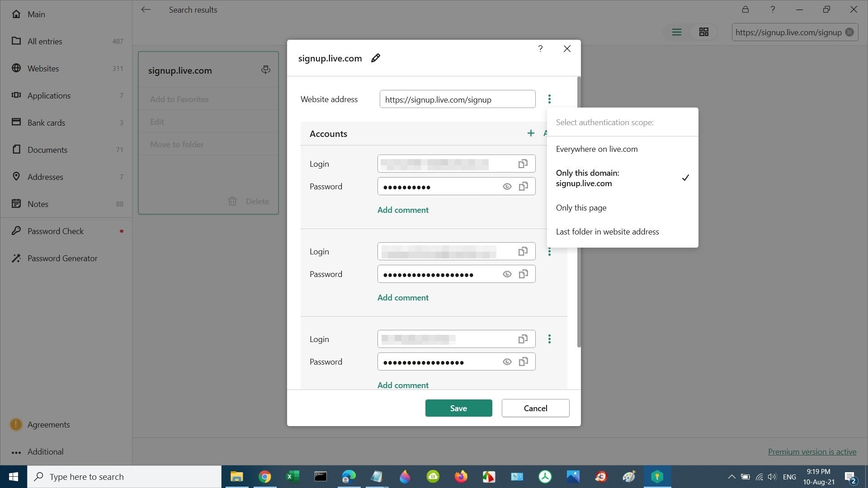Open the notification center
This screenshot has height=488, width=868.
coord(850,477)
